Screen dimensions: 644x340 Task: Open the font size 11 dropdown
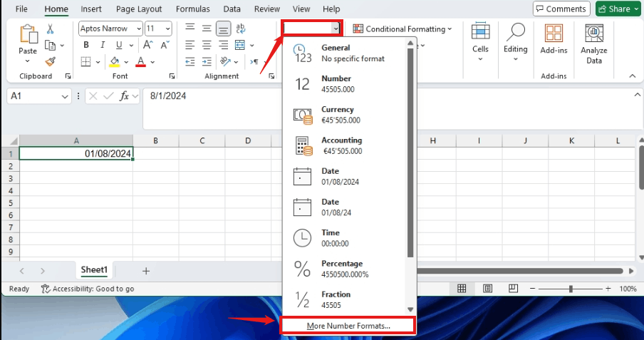167,29
